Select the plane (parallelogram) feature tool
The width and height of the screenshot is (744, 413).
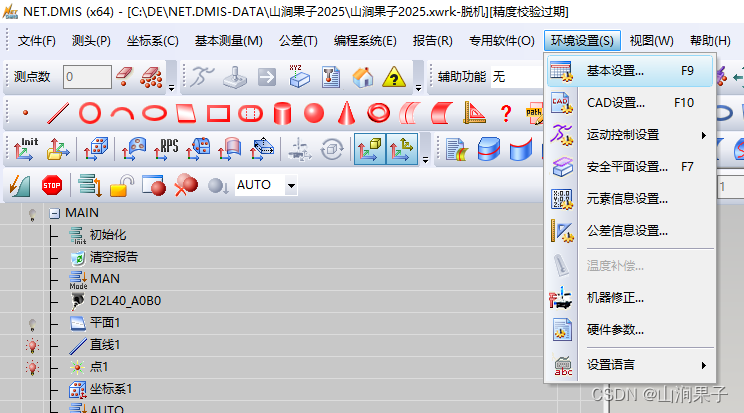pyautogui.click(x=186, y=113)
